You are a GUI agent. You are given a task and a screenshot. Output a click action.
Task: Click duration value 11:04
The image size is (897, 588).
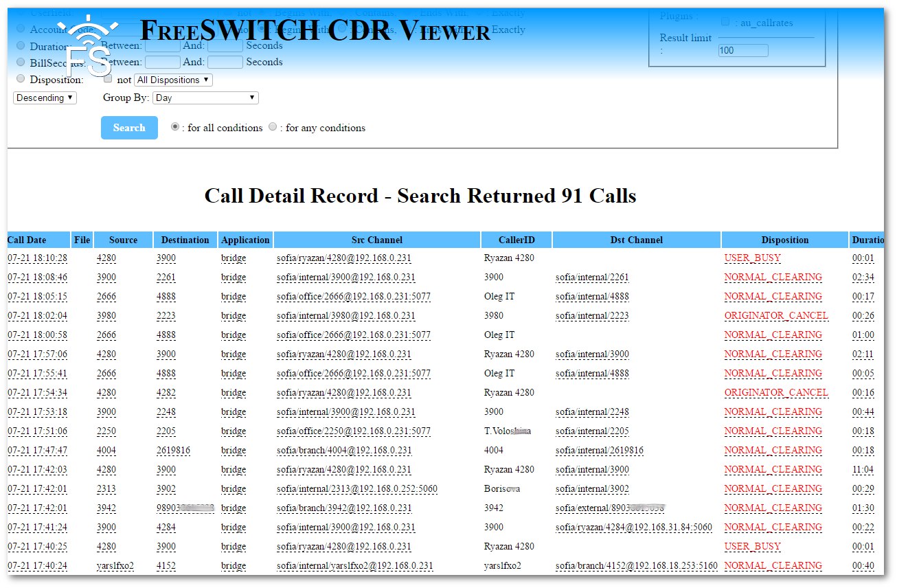tap(863, 470)
